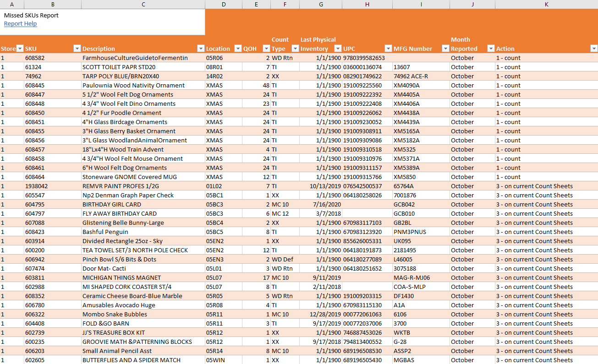The image size is (598, 364).
Task: Select MFG number MGBAS
Action: [x=421, y=360]
